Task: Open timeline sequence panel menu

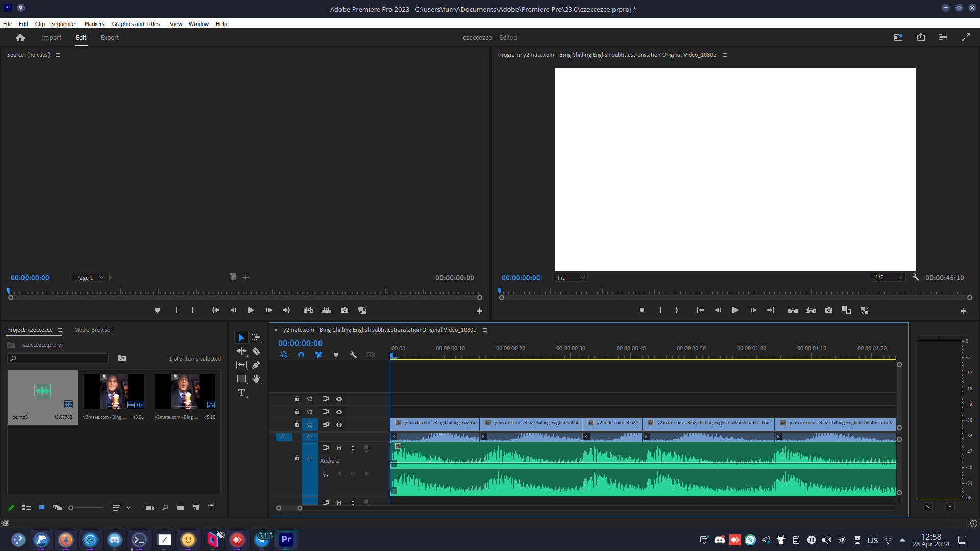Action: [x=485, y=330]
